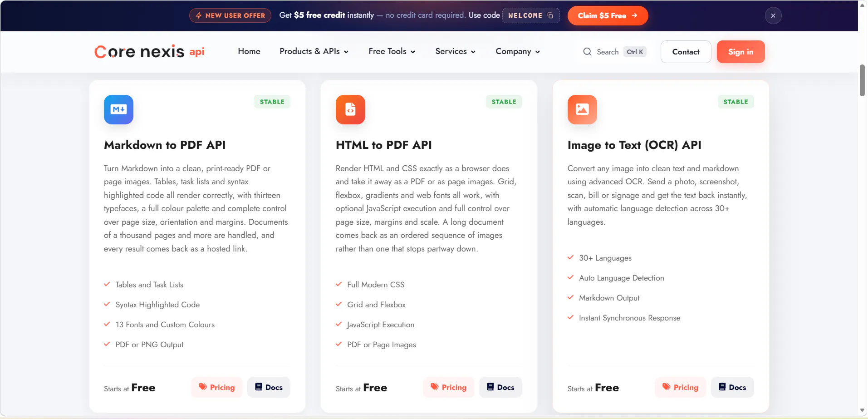The image size is (868, 419).
Task: Click STABLE badge on HTML to PDF card
Action: (x=504, y=102)
